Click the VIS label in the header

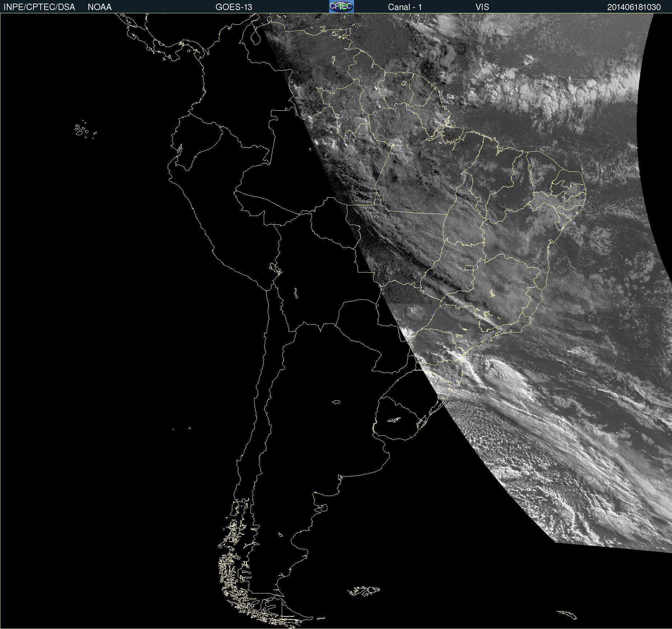coord(482,7)
